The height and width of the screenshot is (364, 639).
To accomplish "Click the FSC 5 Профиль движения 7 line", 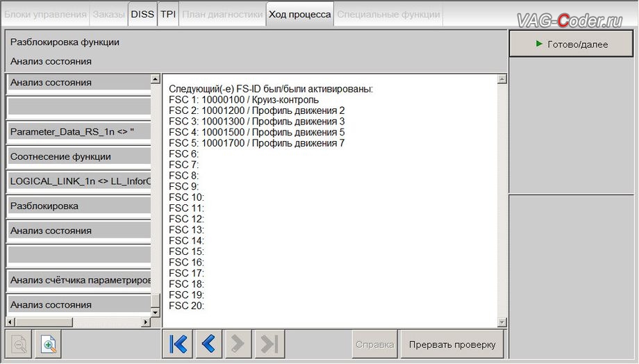I will (257, 143).
